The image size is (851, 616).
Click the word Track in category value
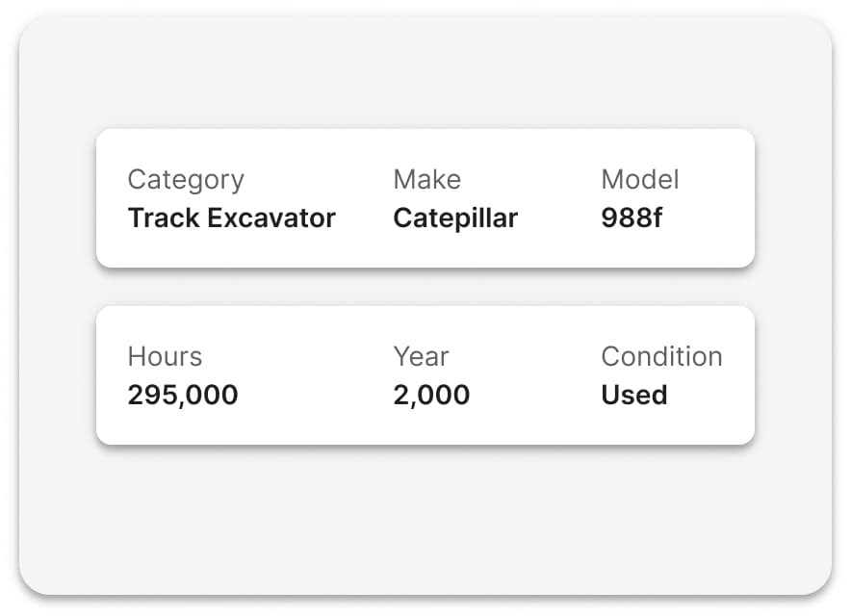(x=164, y=218)
